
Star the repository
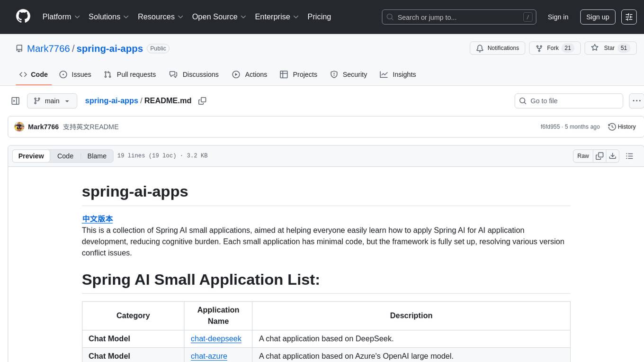click(611, 48)
